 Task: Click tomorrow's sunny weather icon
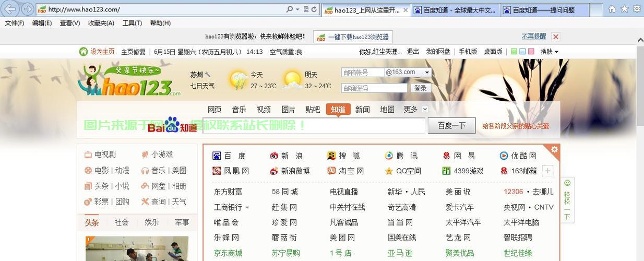pyautogui.click(x=293, y=80)
